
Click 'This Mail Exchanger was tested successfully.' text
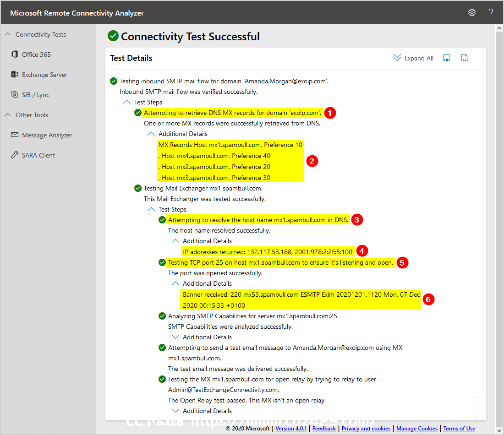(205, 199)
